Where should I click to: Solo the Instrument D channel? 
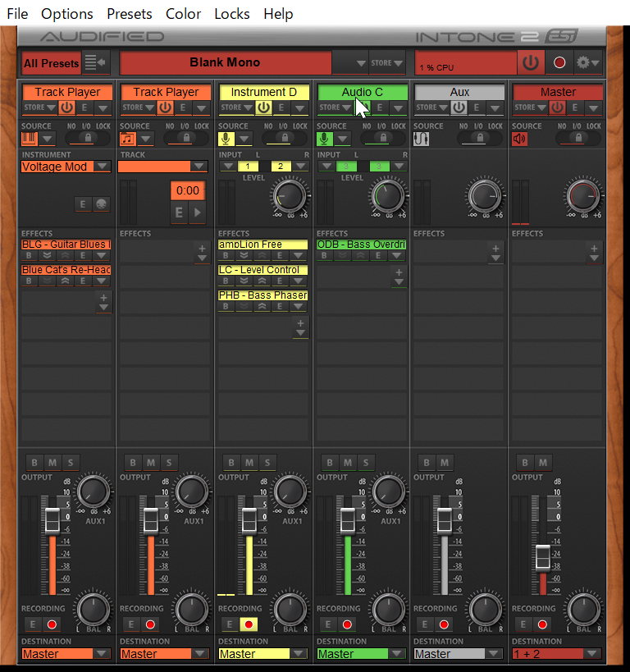click(x=267, y=463)
